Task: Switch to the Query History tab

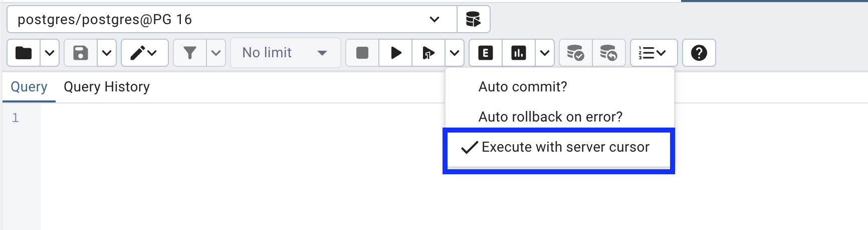Action: 107,87
